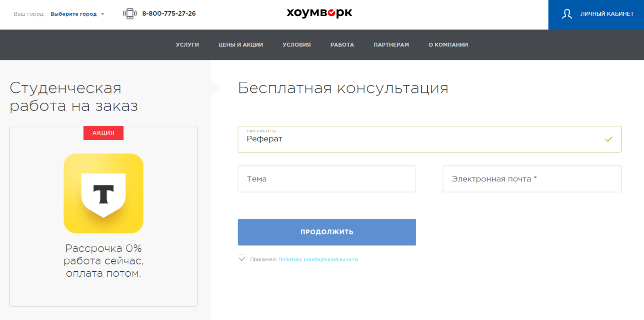Click the blue ПРОДОЛЖИТЬ action bar
This screenshot has height=320, width=644.
326,232
